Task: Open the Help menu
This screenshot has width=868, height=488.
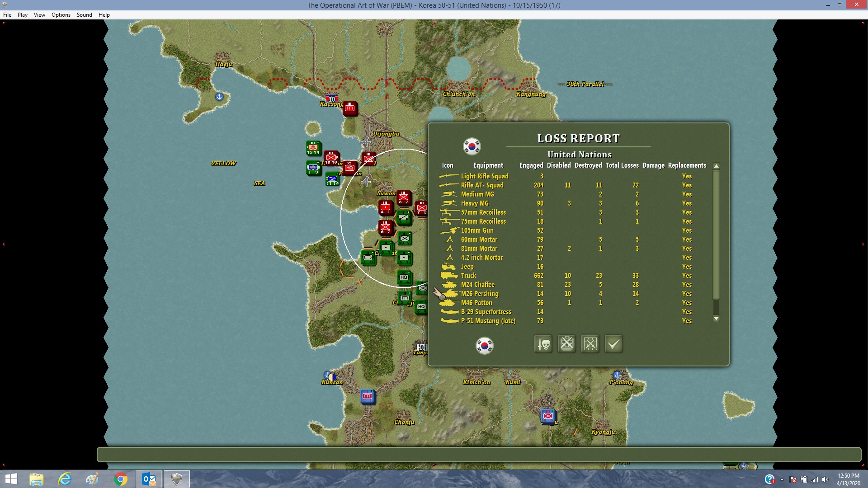Action: (x=104, y=14)
